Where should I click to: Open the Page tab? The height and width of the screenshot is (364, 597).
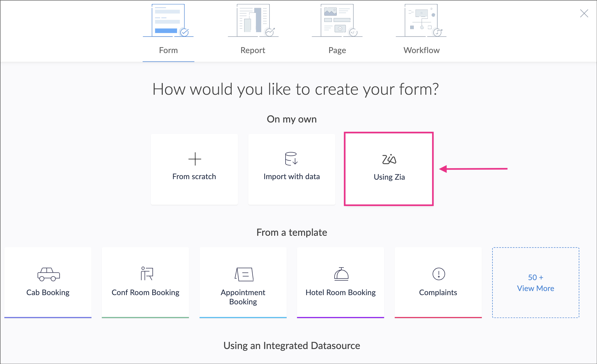pyautogui.click(x=337, y=50)
